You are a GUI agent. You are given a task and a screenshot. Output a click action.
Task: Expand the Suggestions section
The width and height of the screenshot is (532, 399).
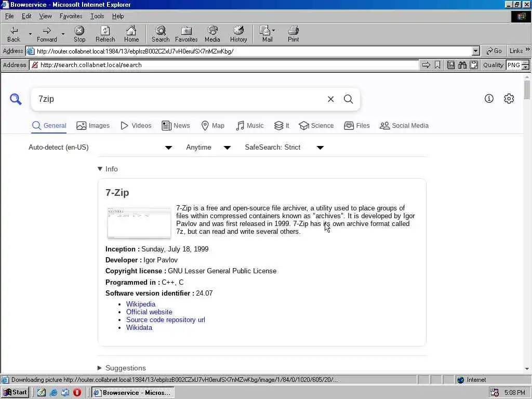click(122, 368)
